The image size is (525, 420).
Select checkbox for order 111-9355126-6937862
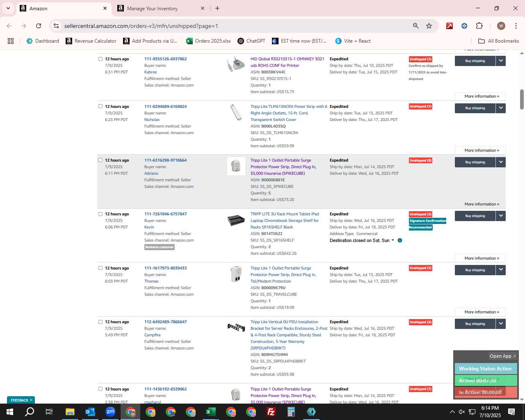(100, 59)
